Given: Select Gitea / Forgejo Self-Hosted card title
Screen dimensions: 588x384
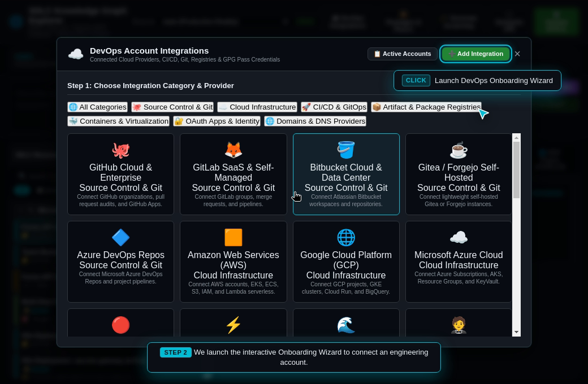Looking at the screenshot, I should [x=459, y=172].
